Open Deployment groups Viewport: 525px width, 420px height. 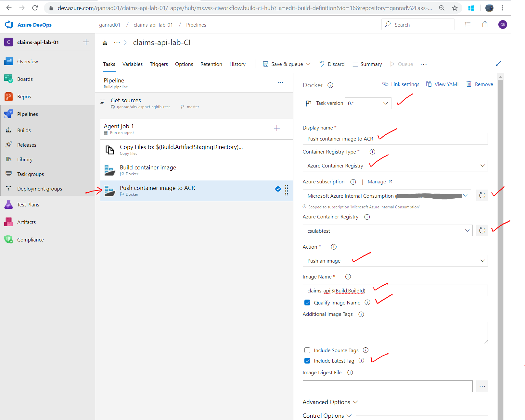click(39, 189)
